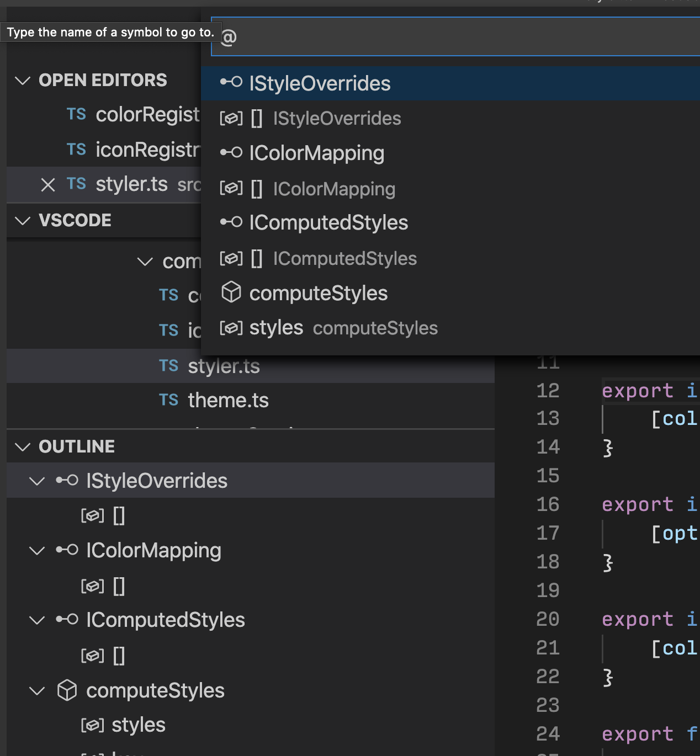Viewport: 700px width, 756px height.
Task: Go to IComputedStyles index signature symbol
Action: [x=450, y=258]
